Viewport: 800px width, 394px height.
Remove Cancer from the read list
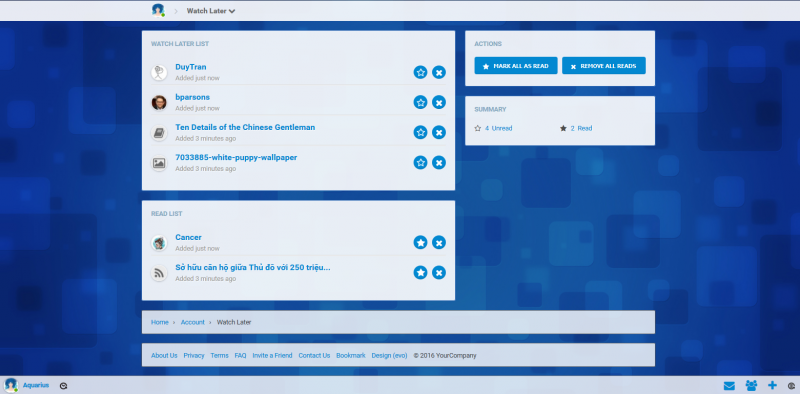(x=439, y=242)
